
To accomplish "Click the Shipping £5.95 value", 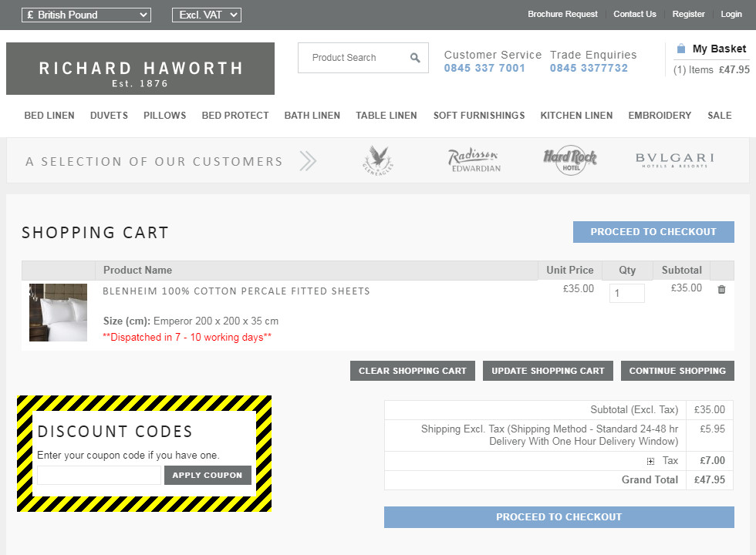I will coord(712,429).
